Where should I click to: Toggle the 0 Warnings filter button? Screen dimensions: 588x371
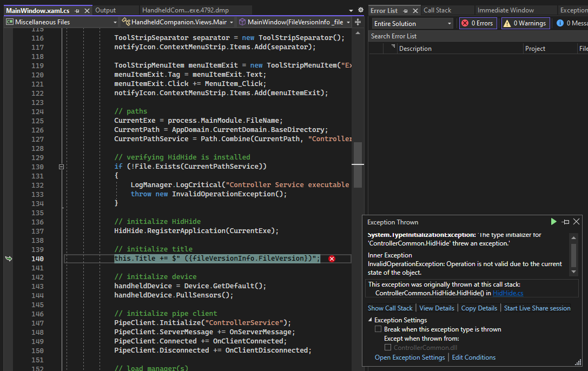pyautogui.click(x=526, y=23)
